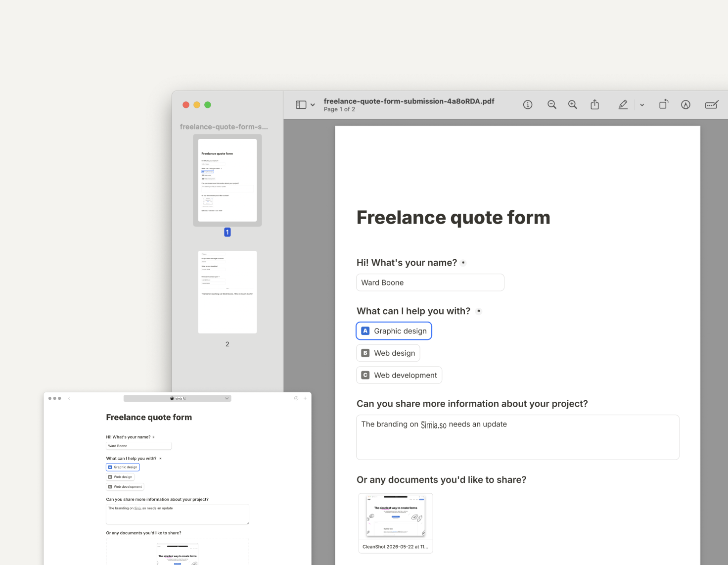The width and height of the screenshot is (728, 565).
Task: Show the Markup toolbar
Action: [685, 104]
